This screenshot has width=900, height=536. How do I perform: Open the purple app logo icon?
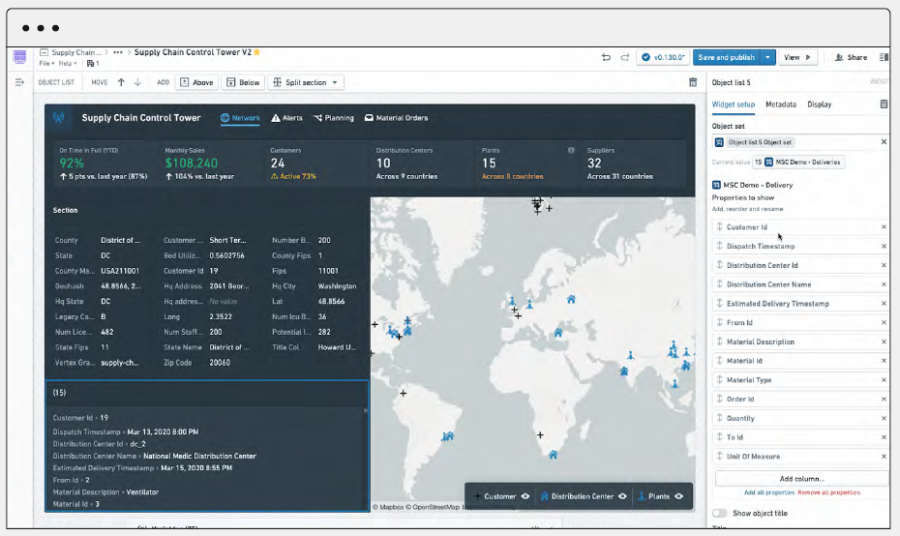(x=20, y=57)
